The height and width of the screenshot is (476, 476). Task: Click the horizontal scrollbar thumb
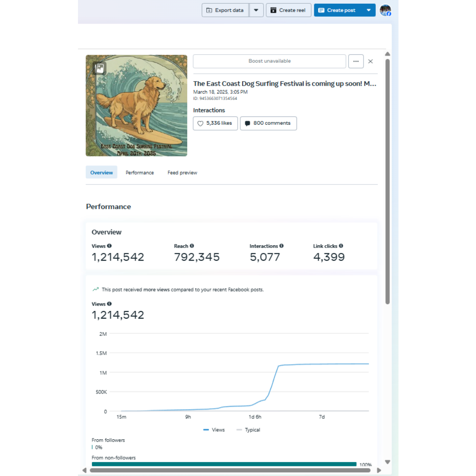[x=230, y=470]
